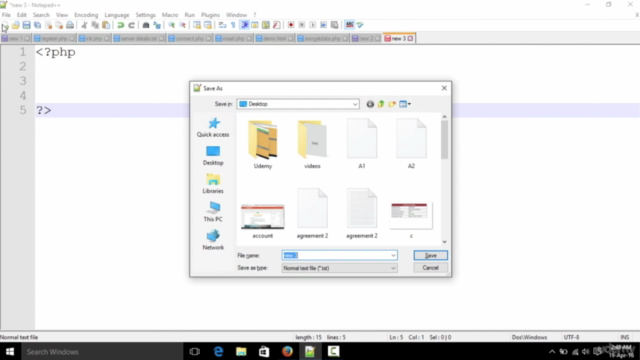640x360 pixels.
Task: Click the Print toolbar icon
Action: click(70, 25)
